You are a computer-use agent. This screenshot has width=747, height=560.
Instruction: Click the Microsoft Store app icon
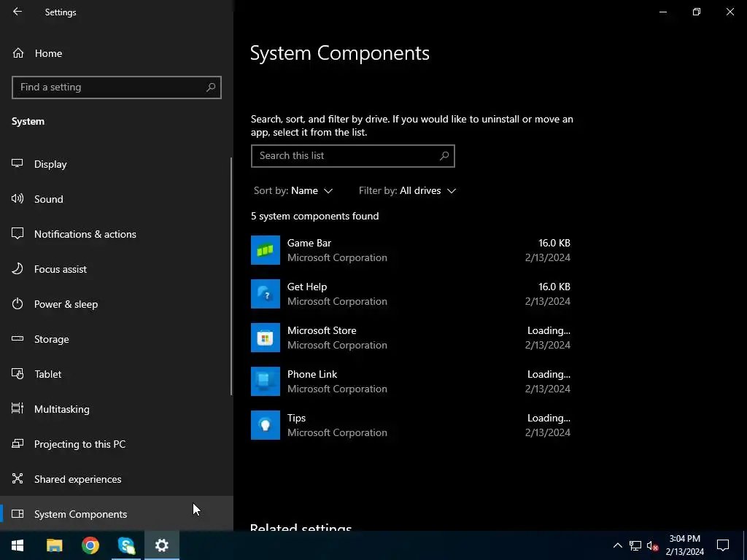tap(266, 338)
